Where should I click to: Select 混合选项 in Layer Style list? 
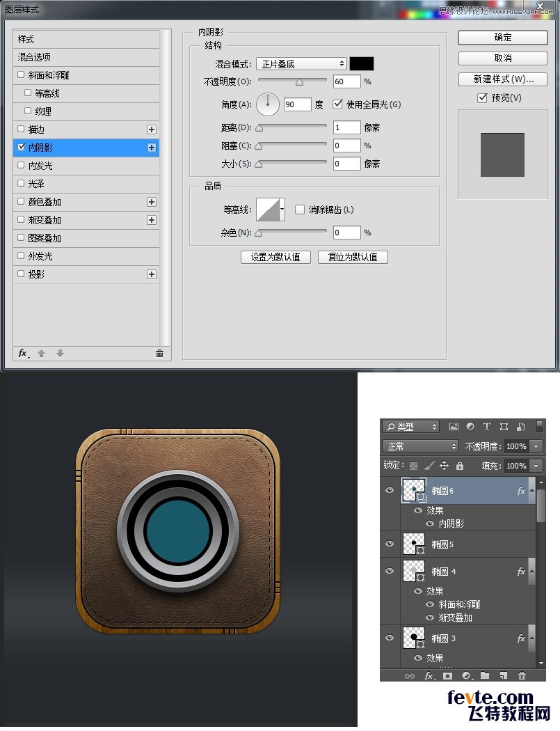(86, 57)
